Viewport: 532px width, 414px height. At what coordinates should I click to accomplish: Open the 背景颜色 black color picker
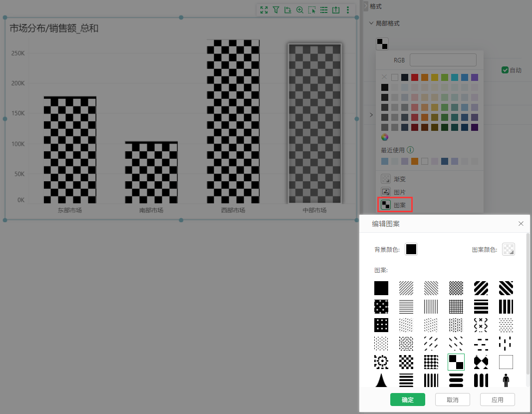[x=411, y=249]
